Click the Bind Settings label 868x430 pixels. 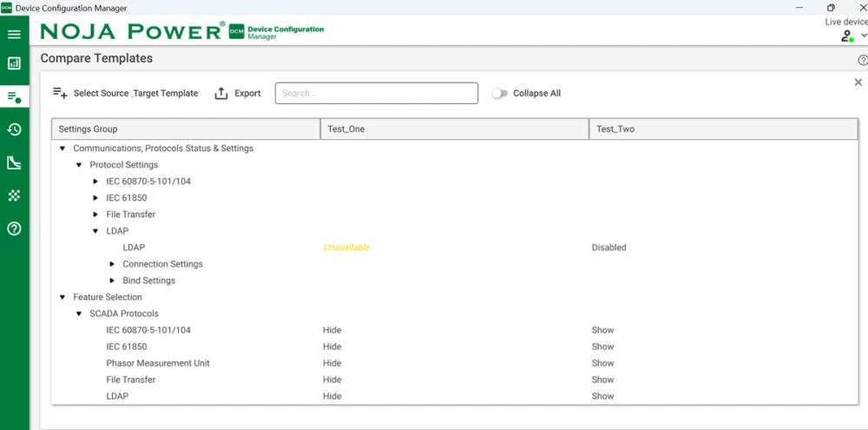coord(149,281)
